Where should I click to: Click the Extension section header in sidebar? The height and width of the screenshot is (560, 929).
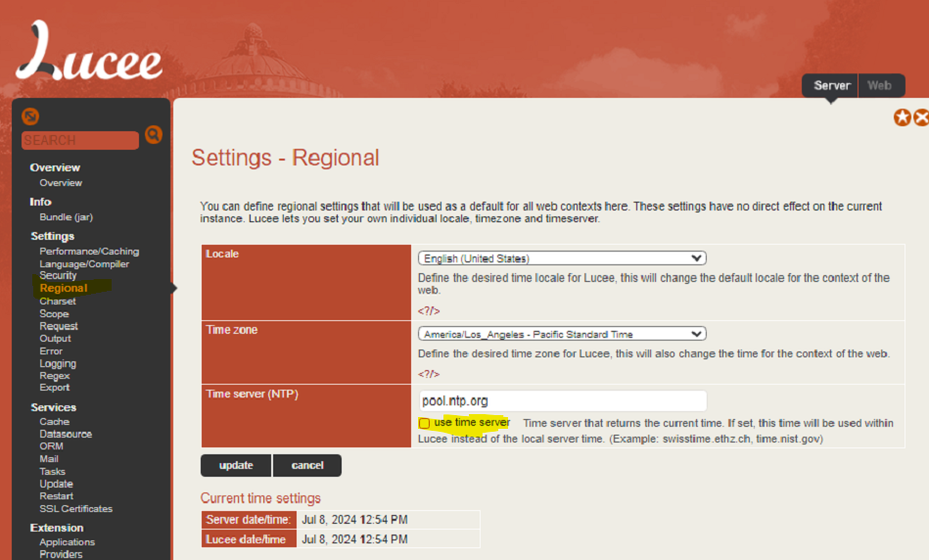pos(57,528)
